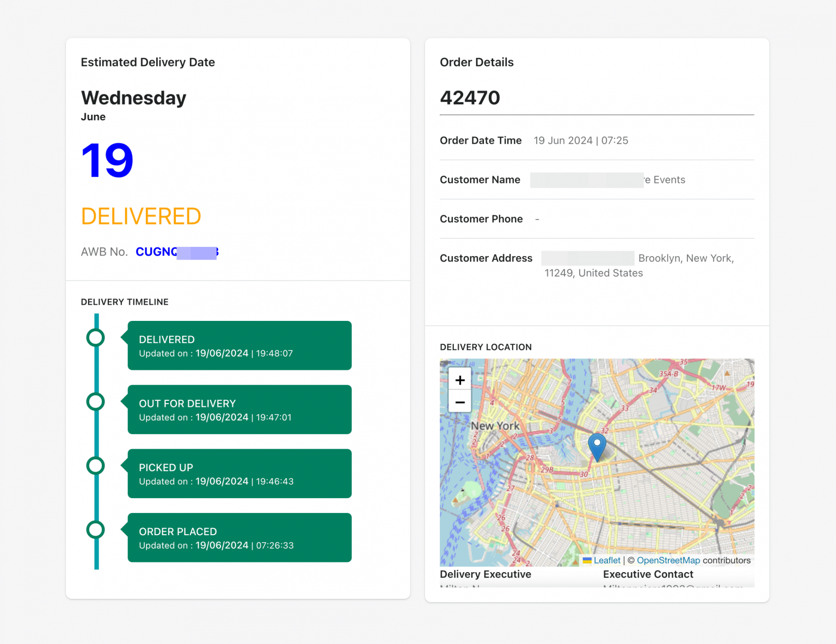Click the Wednesday heading
The width and height of the screenshot is (836, 644).
[134, 98]
